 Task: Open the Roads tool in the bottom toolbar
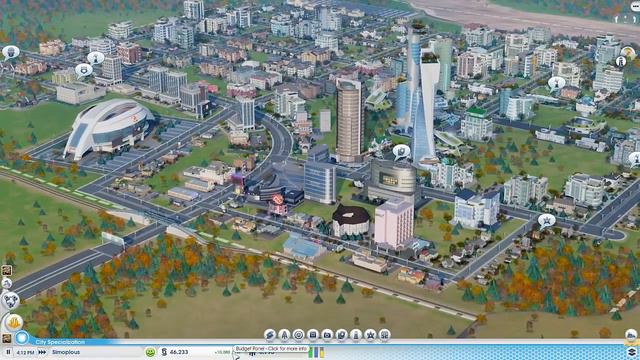(x=270, y=335)
